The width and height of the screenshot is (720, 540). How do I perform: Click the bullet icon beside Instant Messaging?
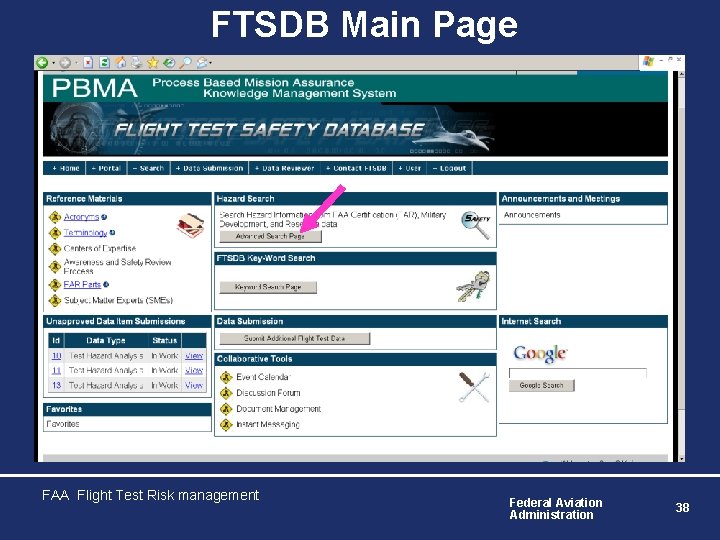[x=226, y=425]
